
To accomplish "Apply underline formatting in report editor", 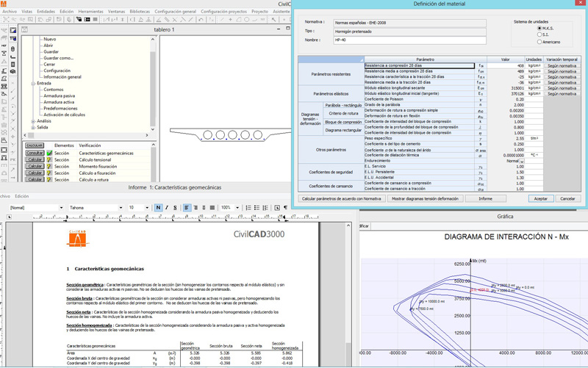I will (x=175, y=208).
